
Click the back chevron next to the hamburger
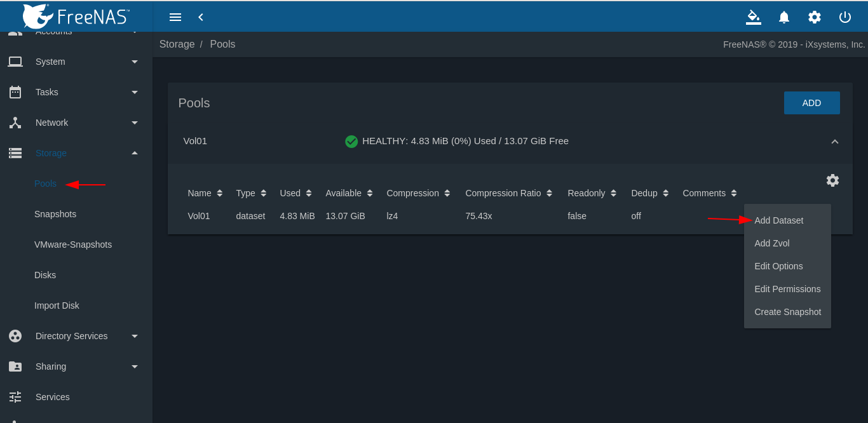click(x=201, y=17)
